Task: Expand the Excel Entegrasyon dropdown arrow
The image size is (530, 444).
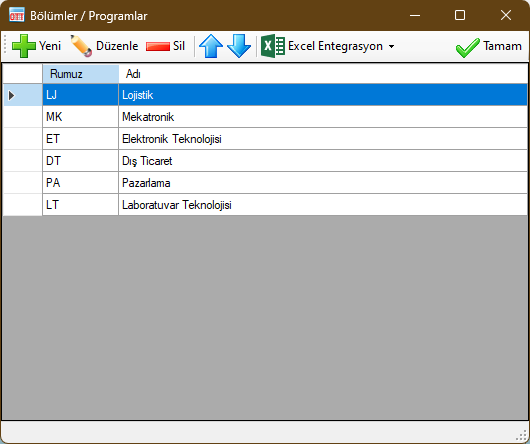Action: (x=391, y=46)
